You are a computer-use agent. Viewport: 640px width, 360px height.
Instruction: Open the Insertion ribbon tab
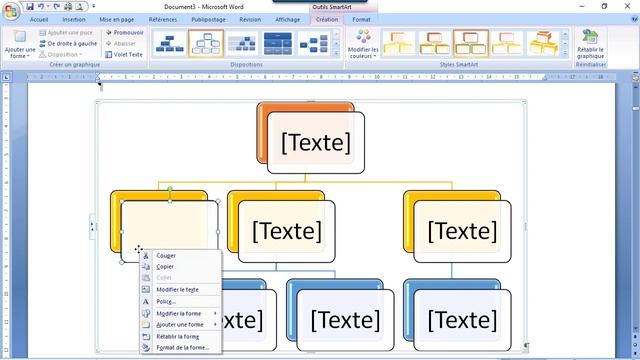(x=74, y=20)
